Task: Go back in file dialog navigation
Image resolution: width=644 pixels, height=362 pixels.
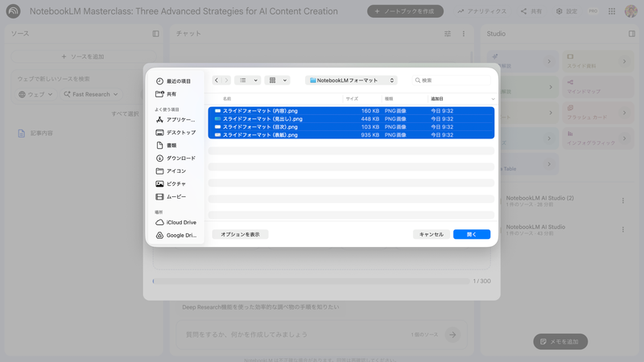Action: (217, 80)
